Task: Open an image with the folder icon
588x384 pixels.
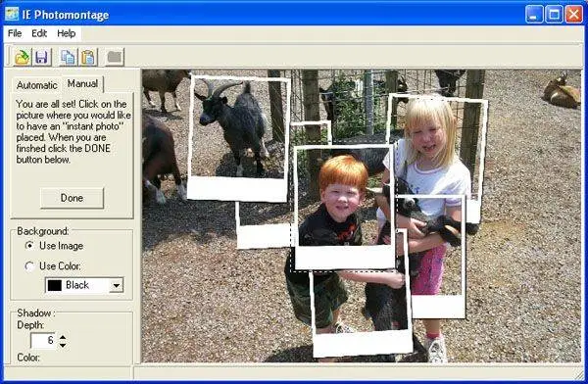Action: 23,58
